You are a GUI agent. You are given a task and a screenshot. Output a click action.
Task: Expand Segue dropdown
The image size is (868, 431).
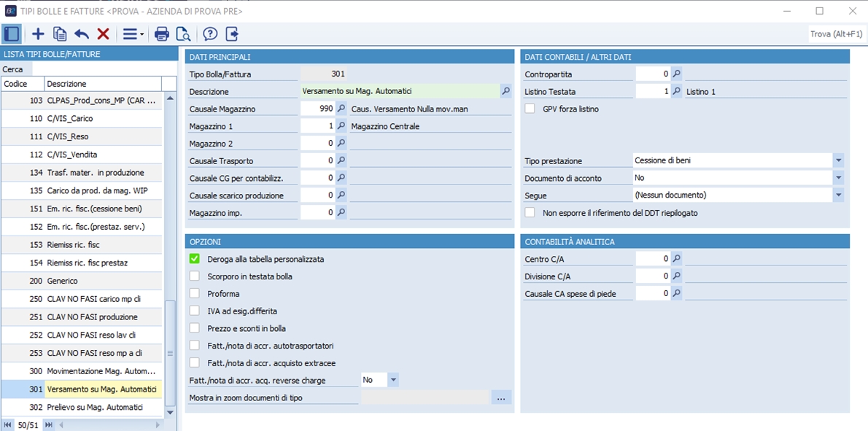[839, 195]
